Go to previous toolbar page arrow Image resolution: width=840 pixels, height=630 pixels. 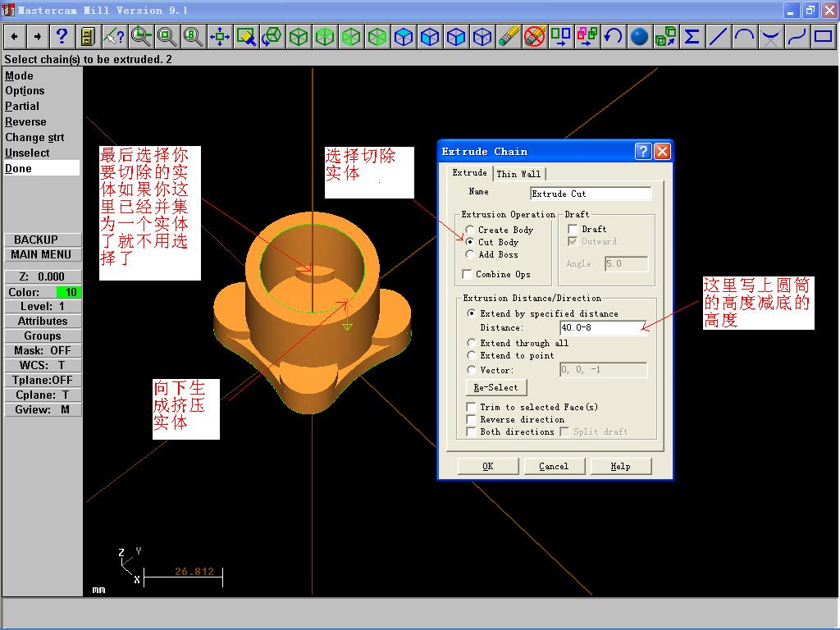15,37
